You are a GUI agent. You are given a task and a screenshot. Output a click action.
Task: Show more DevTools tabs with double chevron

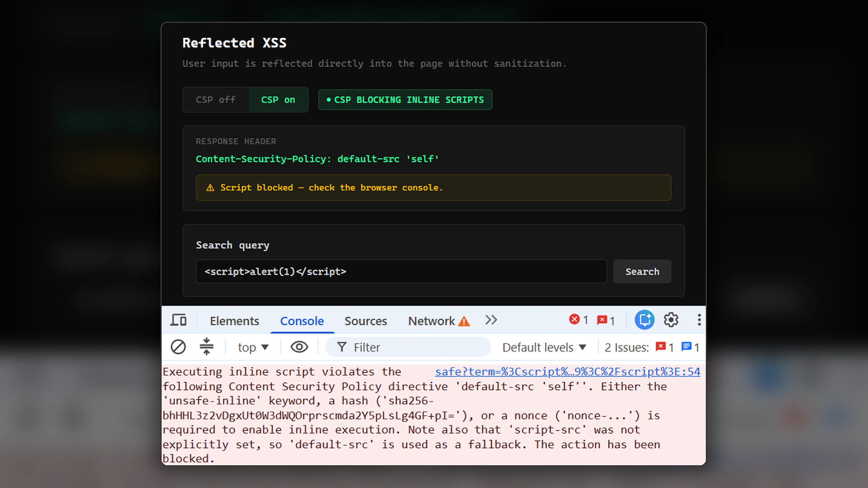coord(491,320)
